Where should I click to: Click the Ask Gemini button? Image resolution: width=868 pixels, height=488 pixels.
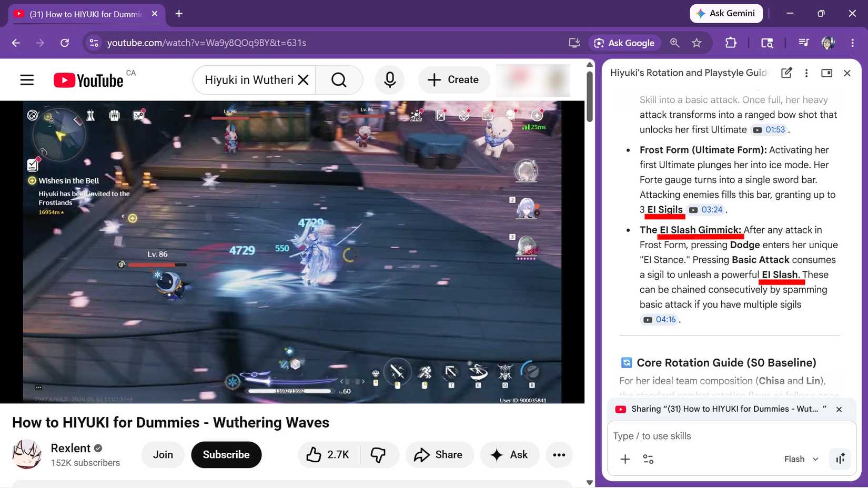[x=725, y=14]
